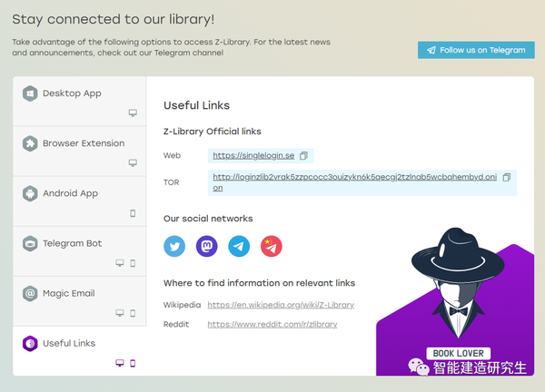Click the monitor icon under Magic Email

pos(120,313)
